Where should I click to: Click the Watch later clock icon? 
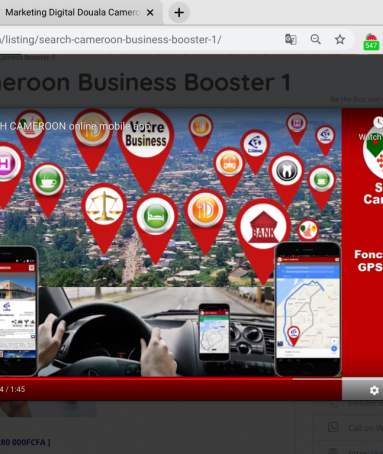point(378,122)
